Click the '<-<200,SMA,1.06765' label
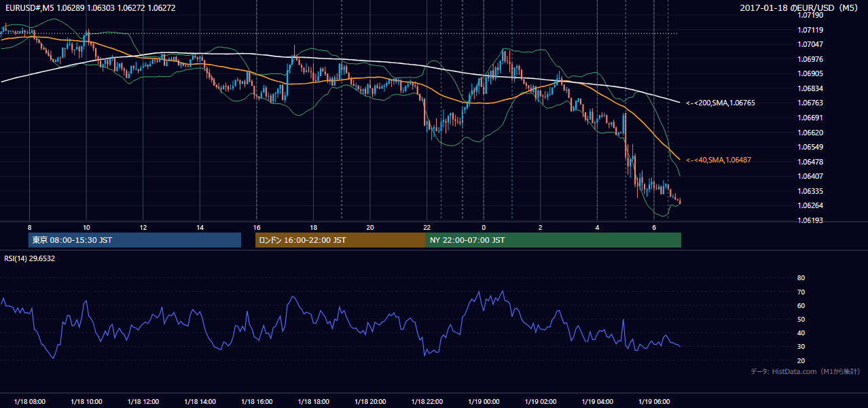This screenshot has height=408, width=868. (720, 103)
